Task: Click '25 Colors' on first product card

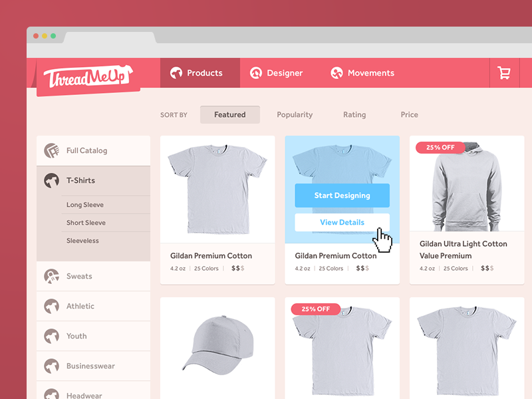Action: (206, 269)
